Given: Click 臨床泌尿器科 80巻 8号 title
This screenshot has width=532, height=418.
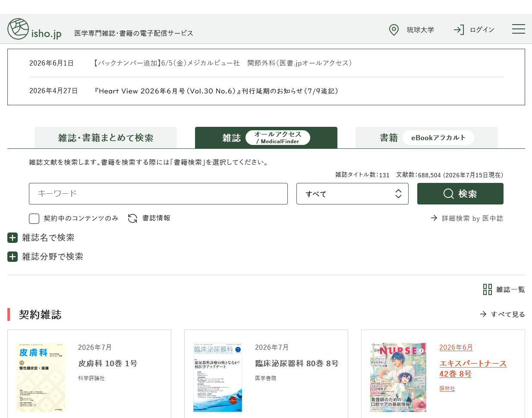Looking at the screenshot, I should click(x=296, y=364).
